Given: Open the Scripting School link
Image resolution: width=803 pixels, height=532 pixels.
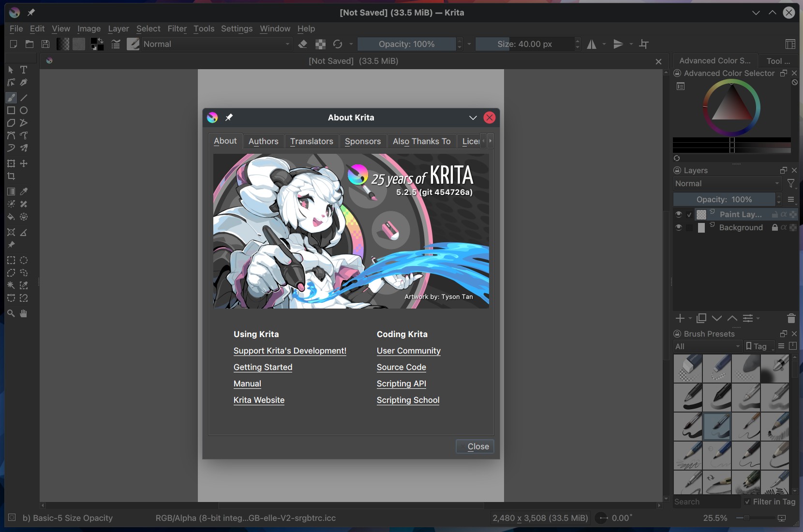Looking at the screenshot, I should point(408,400).
